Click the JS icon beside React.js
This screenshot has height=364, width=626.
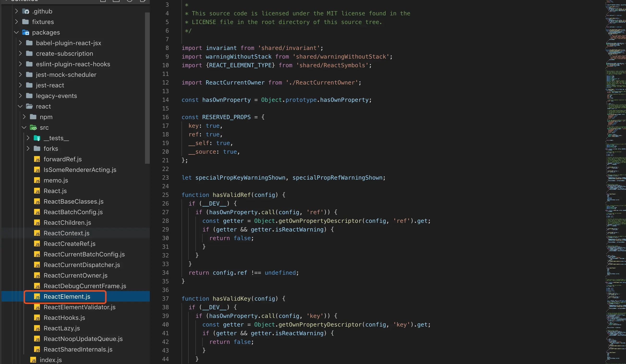[37, 191]
